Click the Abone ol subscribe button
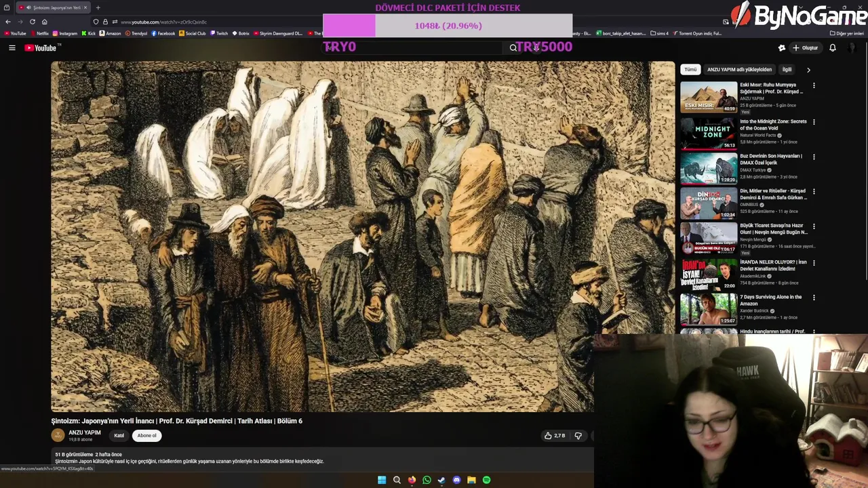This screenshot has height=488, width=868. [x=146, y=436]
